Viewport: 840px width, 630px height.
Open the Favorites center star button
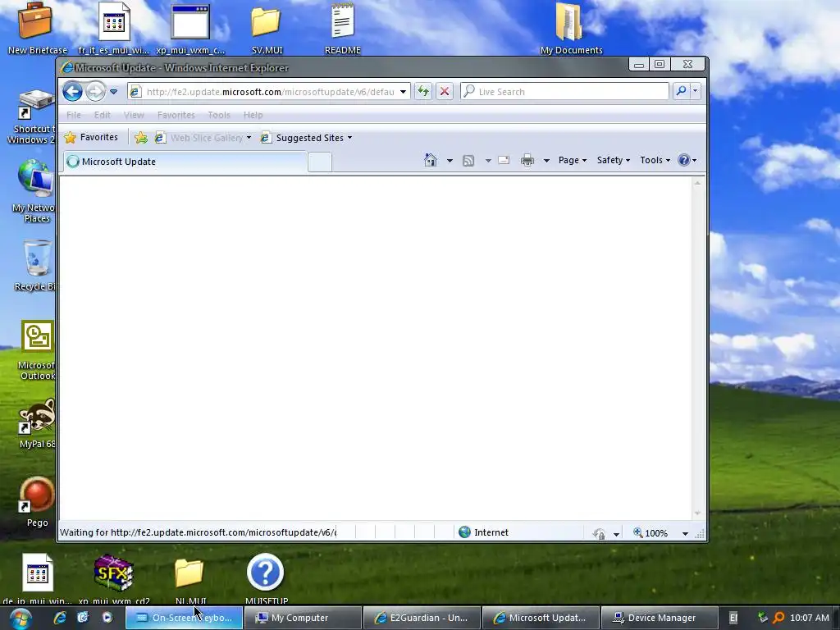pyautogui.click(x=91, y=138)
